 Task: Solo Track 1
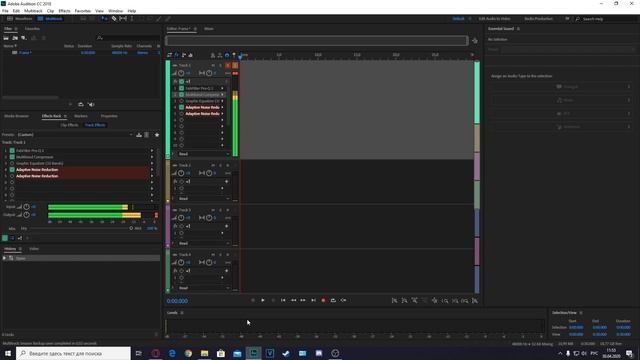tap(220, 65)
